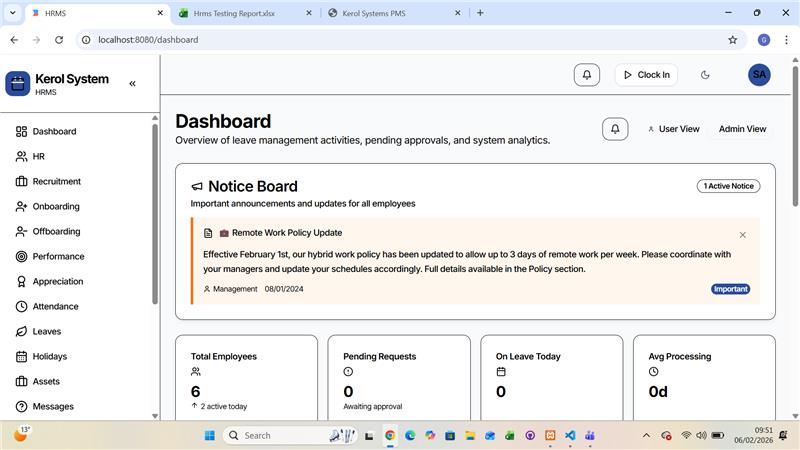The width and height of the screenshot is (800, 450).
Task: Click the dashboard notification bell icon
Action: (615, 129)
